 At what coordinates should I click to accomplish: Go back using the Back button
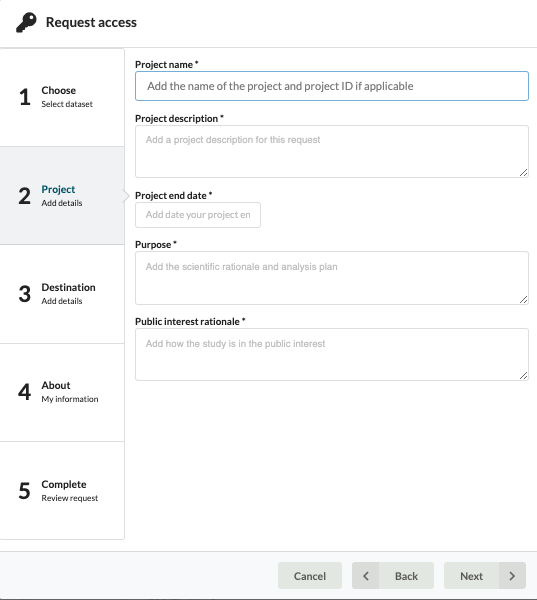[x=393, y=576]
